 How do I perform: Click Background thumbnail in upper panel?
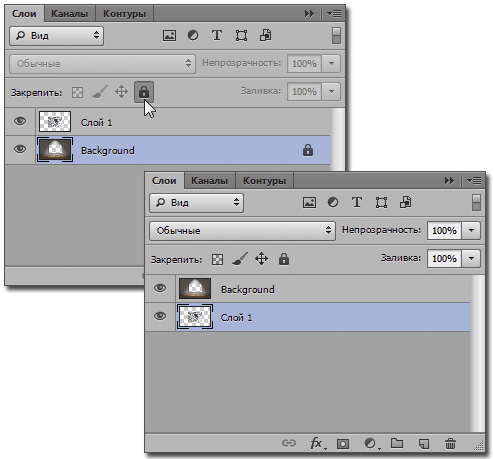[x=55, y=150]
